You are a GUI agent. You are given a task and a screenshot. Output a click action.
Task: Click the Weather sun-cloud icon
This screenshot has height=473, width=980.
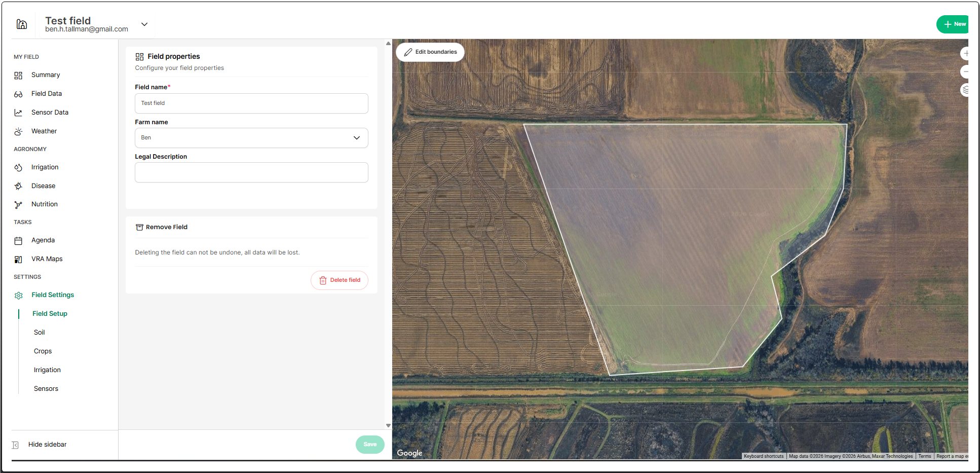tap(18, 132)
